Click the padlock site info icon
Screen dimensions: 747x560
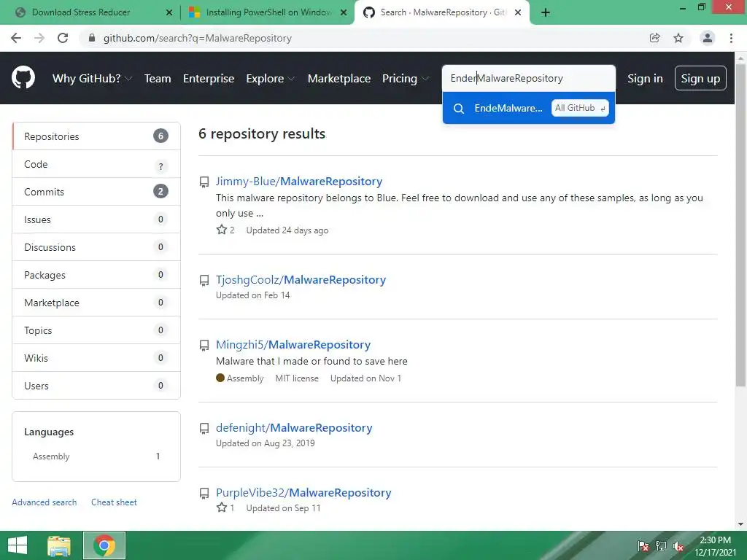click(92, 38)
